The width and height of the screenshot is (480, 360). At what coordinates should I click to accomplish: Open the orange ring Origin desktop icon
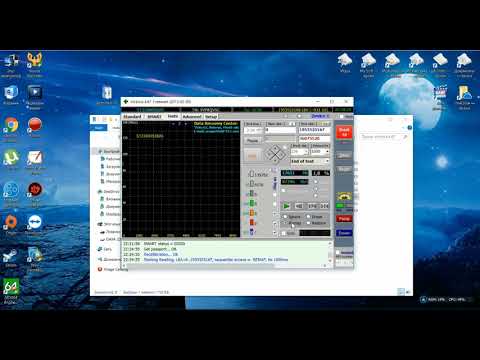[x=11, y=222]
